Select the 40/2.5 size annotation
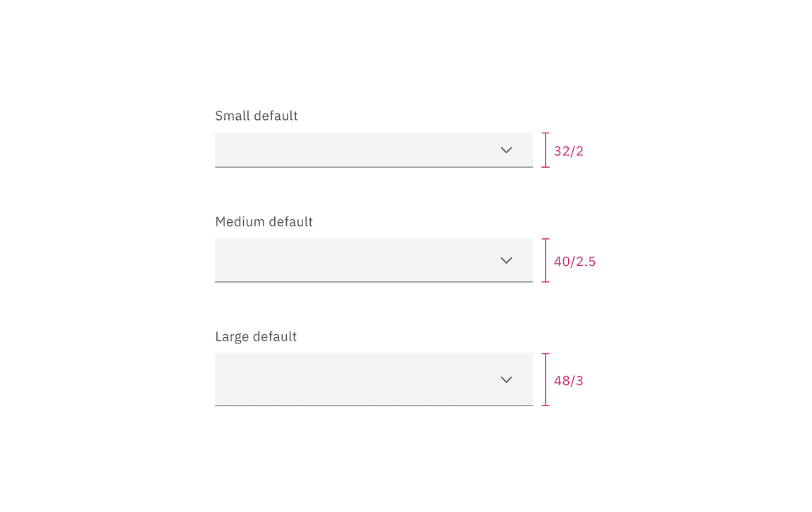Screen dimensions: 812x512 point(574,261)
